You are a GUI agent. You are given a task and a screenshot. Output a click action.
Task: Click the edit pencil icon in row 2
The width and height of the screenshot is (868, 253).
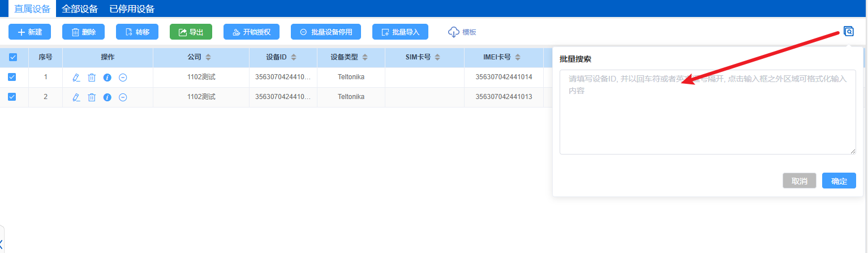click(x=76, y=97)
